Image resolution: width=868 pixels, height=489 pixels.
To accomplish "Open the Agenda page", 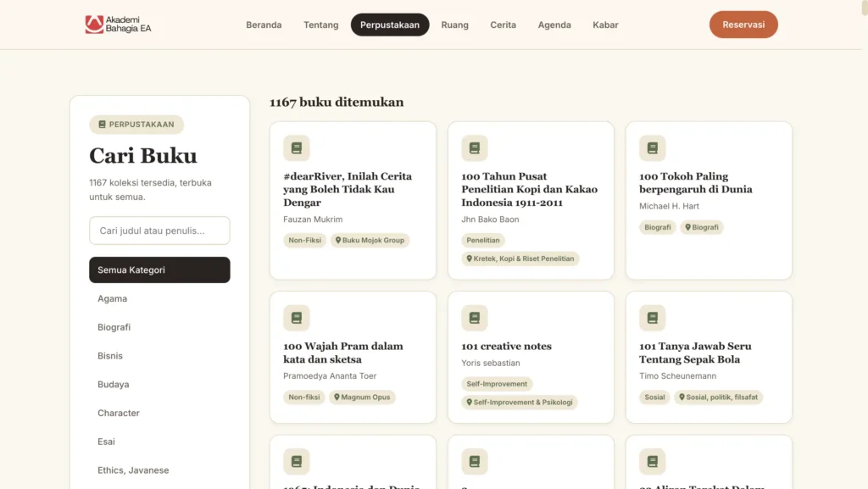I will [x=554, y=25].
